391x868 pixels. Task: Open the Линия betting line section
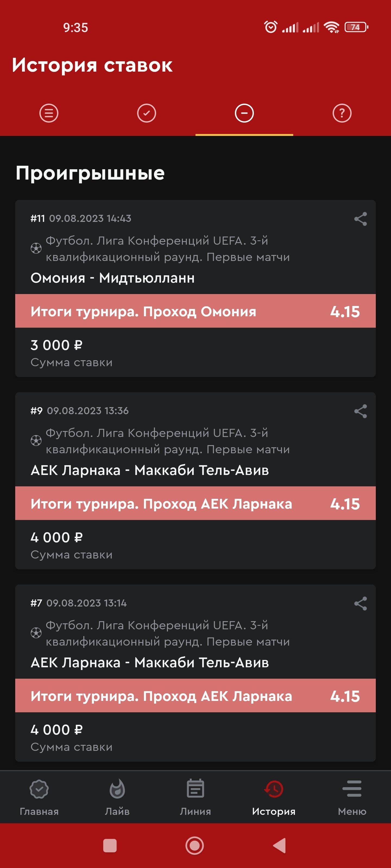coord(195,797)
